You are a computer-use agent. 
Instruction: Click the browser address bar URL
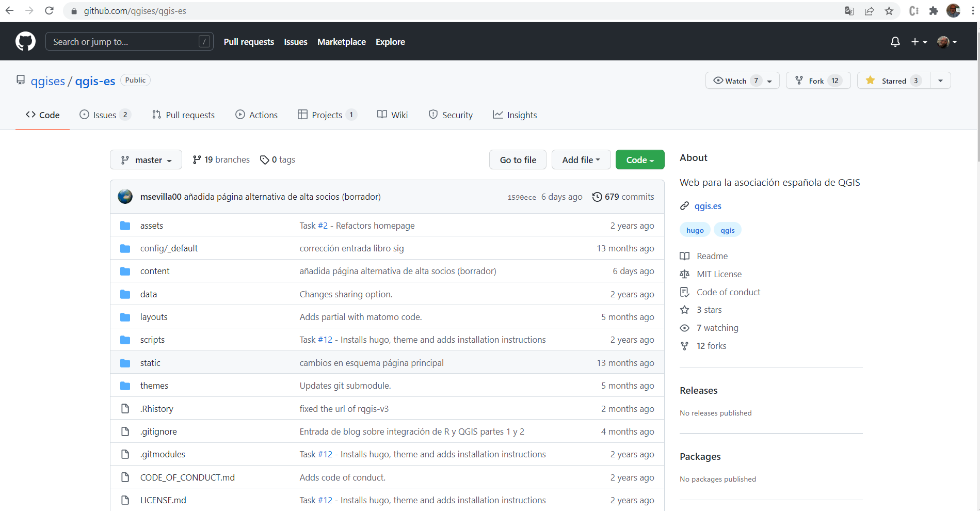coord(135,11)
